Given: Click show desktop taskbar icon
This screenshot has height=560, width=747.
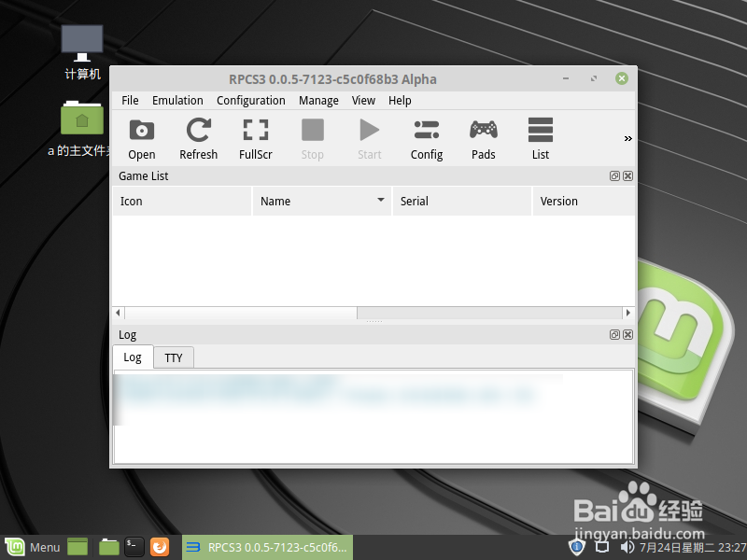Looking at the screenshot, I should coord(78,547).
